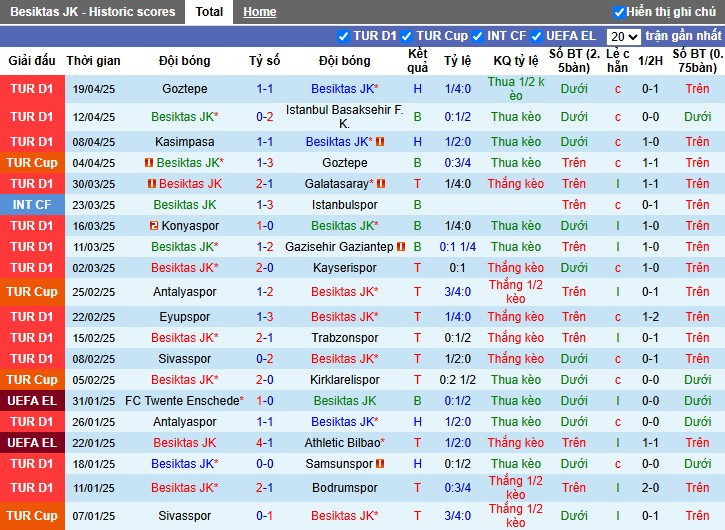
Task: Click red card icon after Samsunspor
Action: 380,463
